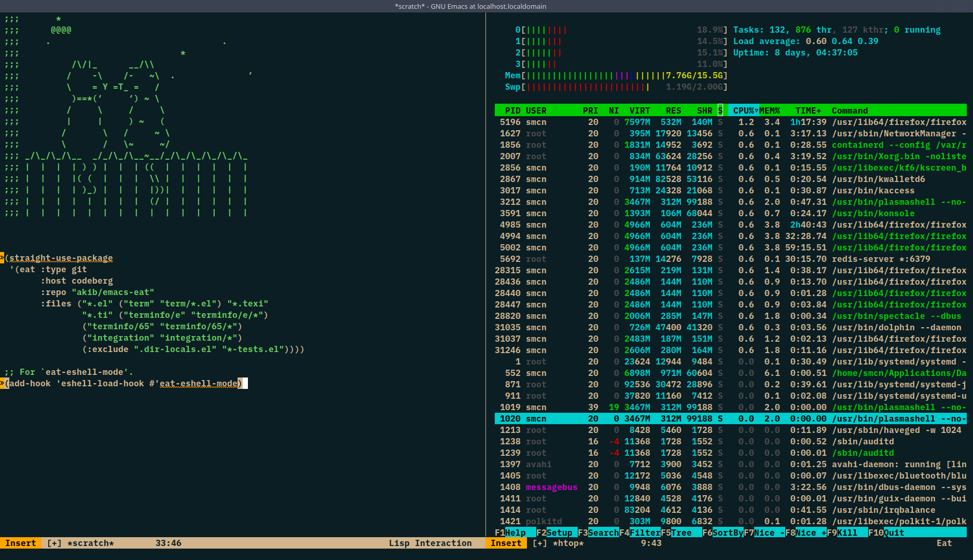Select the avahi-daemon process row
This screenshot has height=560, width=973.
(731, 464)
